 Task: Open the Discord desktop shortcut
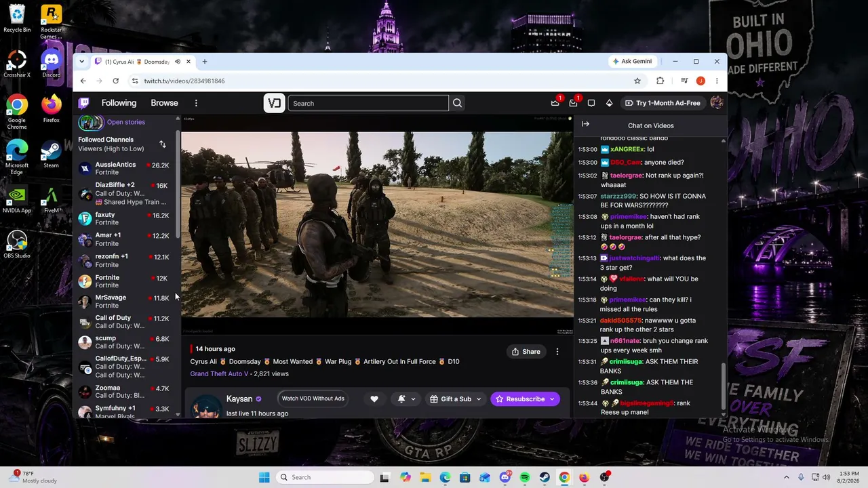51,63
